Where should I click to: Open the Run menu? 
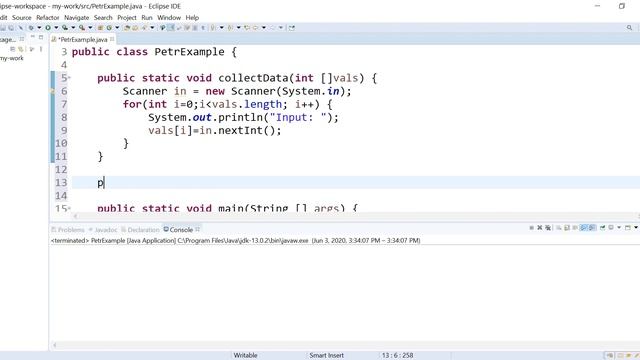coord(147,18)
